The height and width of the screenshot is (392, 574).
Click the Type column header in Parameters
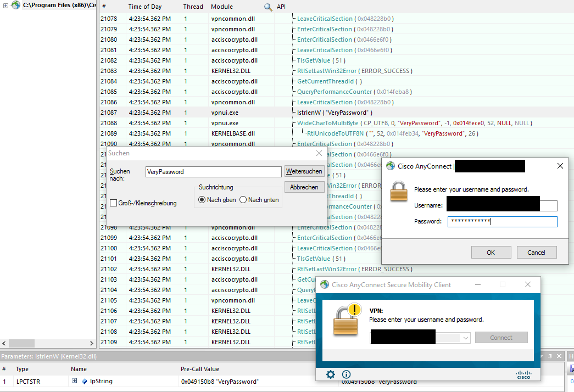(x=22, y=369)
